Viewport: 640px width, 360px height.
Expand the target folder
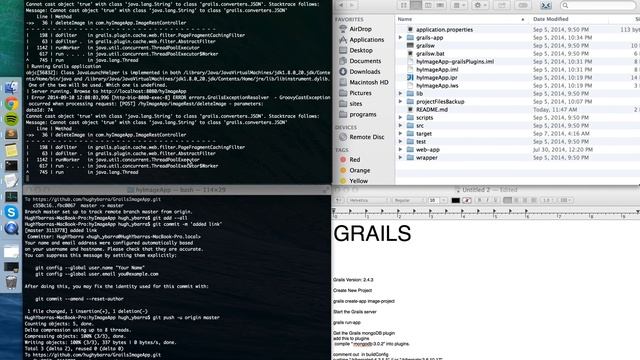tap(400, 133)
